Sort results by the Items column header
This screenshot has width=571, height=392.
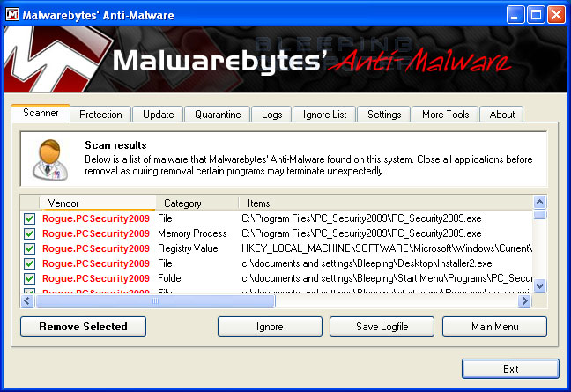pos(386,203)
